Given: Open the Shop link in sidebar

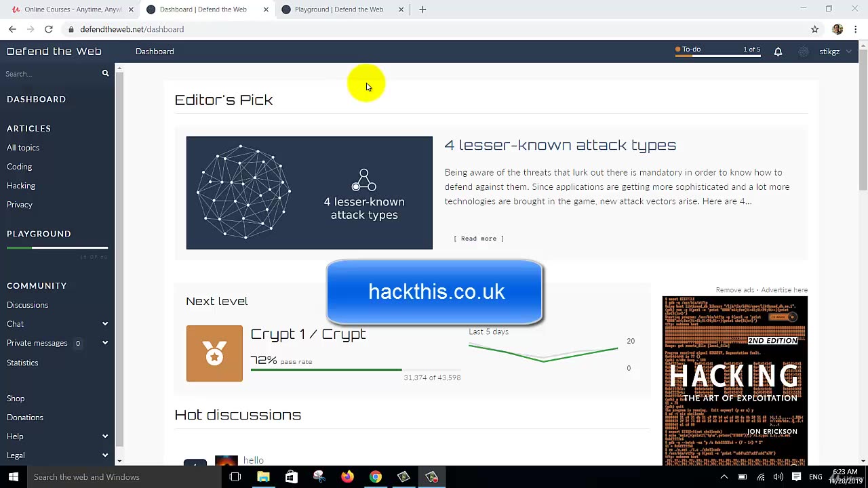Looking at the screenshot, I should [x=16, y=399].
